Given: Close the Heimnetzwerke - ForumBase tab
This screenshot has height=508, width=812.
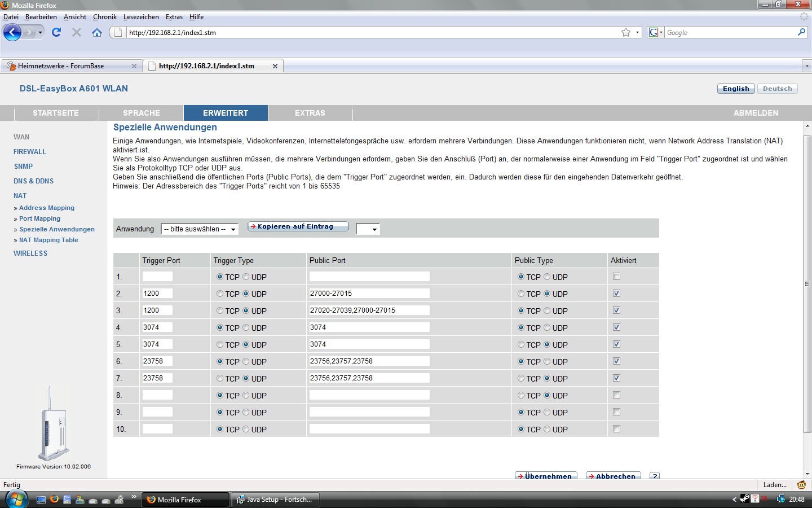Looking at the screenshot, I should point(134,66).
